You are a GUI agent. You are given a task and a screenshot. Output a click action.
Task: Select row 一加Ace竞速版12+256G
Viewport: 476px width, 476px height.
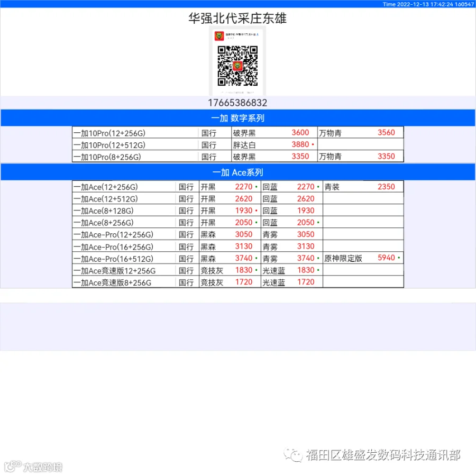coord(237,270)
